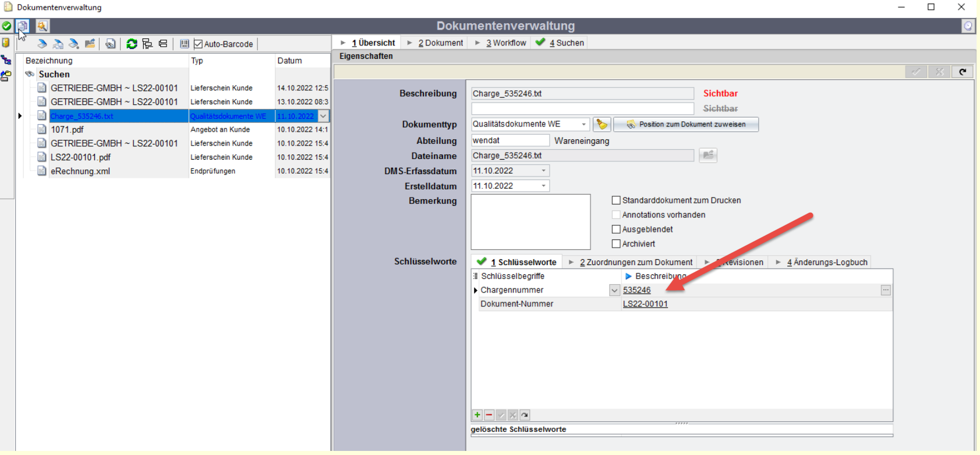
Task: Click the undo arrow button in Eigenschaften bar
Action: tap(963, 72)
